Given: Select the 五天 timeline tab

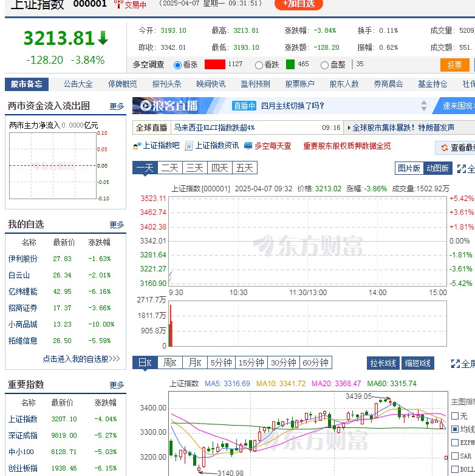Looking at the screenshot, I should (x=244, y=168).
